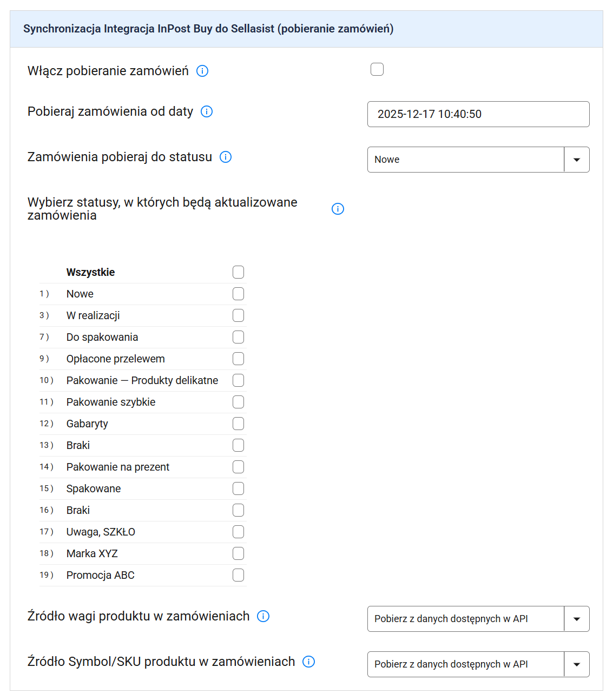613x700 pixels.
Task: Check the W realizacji status checkbox
Action: (238, 315)
